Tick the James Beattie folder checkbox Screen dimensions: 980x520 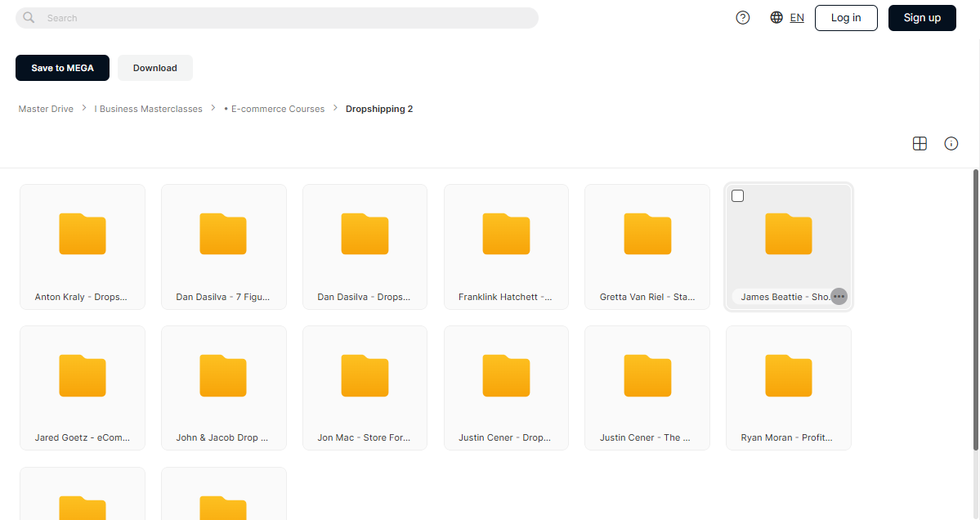click(737, 195)
